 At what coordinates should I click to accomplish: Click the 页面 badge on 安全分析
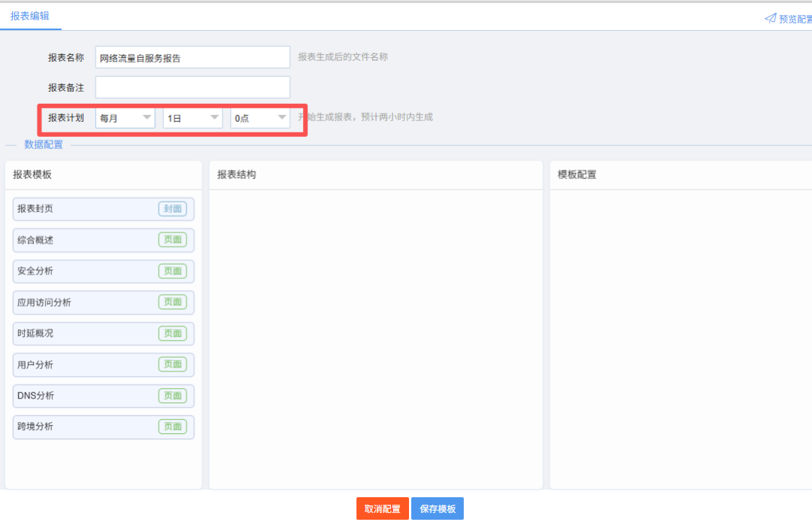[x=172, y=272]
